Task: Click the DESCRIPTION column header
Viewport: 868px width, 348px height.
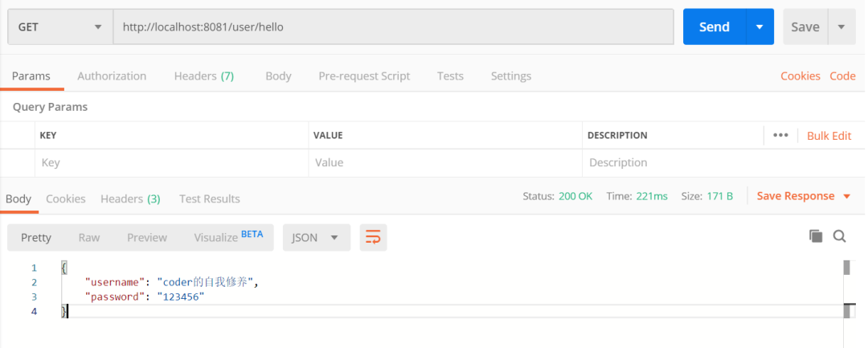Action: (617, 135)
